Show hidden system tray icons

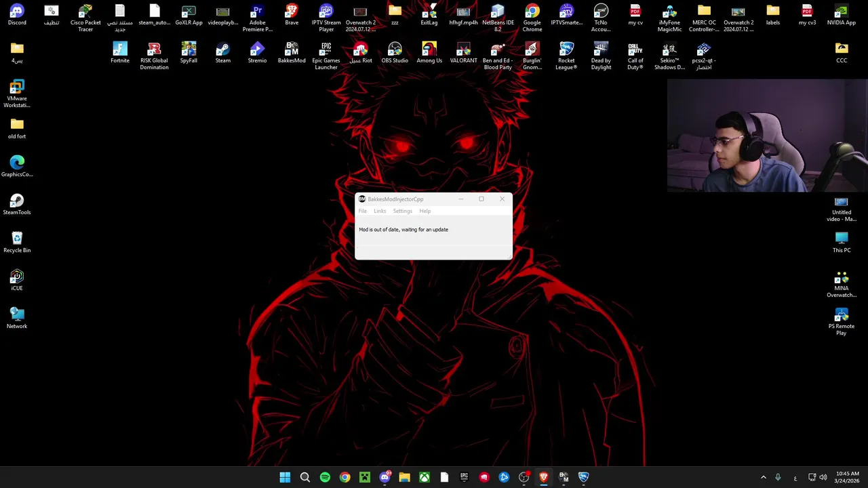coord(763,477)
